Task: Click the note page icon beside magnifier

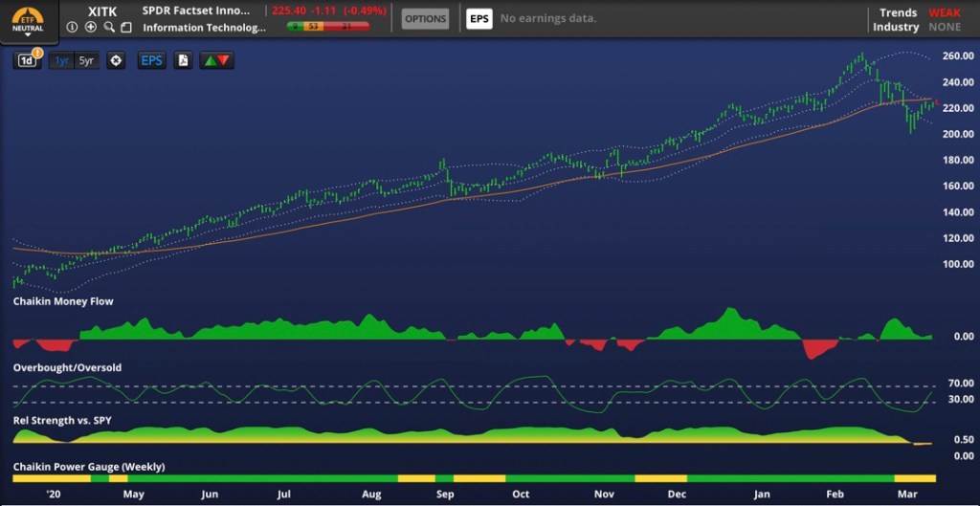Action: tap(125, 27)
